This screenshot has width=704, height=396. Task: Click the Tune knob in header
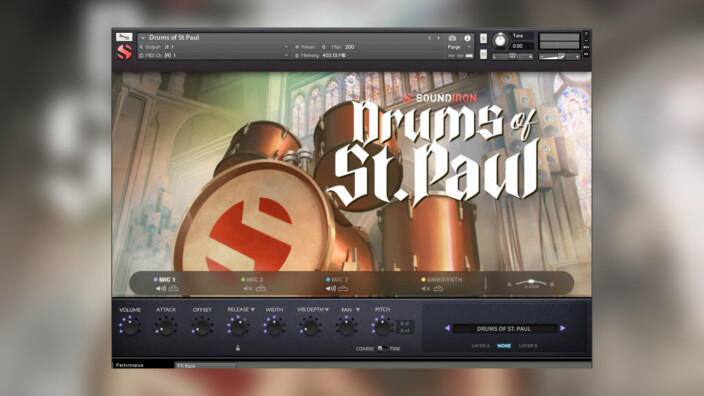pyautogui.click(x=500, y=41)
